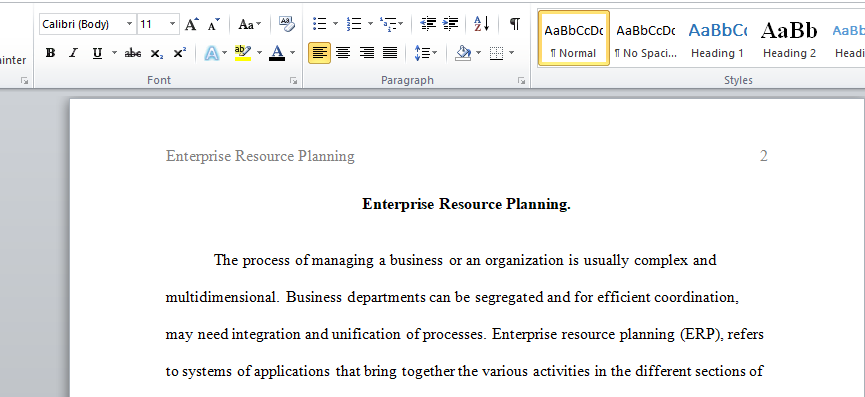Click the Clear Formatting icon
Image resolution: width=865 pixels, height=397 pixels.
tap(286, 24)
